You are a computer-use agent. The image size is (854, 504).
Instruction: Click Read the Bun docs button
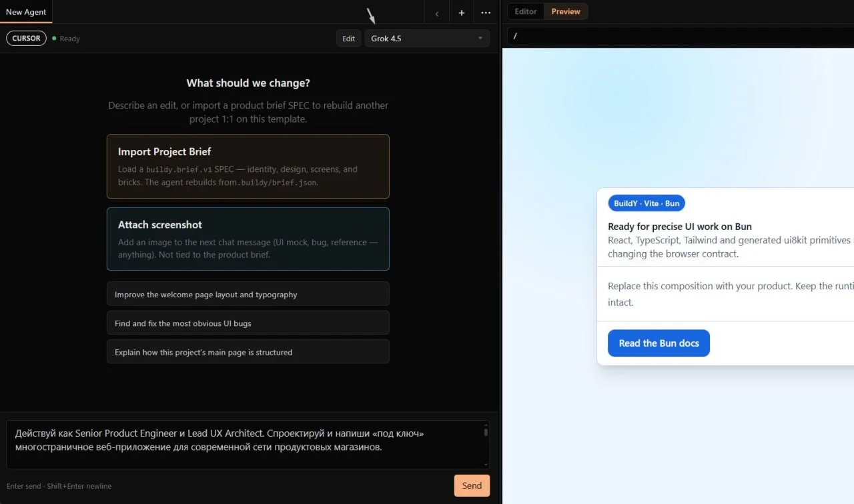pos(659,343)
